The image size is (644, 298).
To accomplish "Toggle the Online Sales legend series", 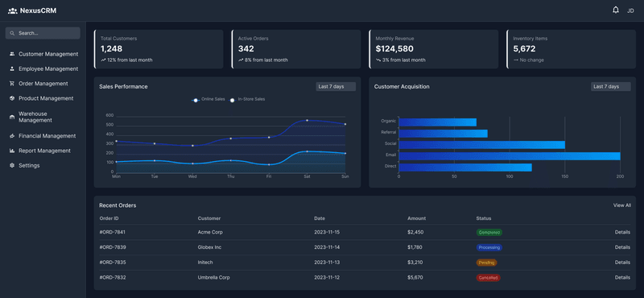I will (208, 100).
